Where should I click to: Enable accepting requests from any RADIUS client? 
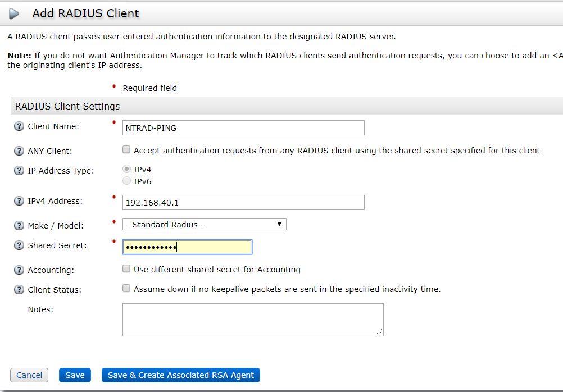click(126, 150)
